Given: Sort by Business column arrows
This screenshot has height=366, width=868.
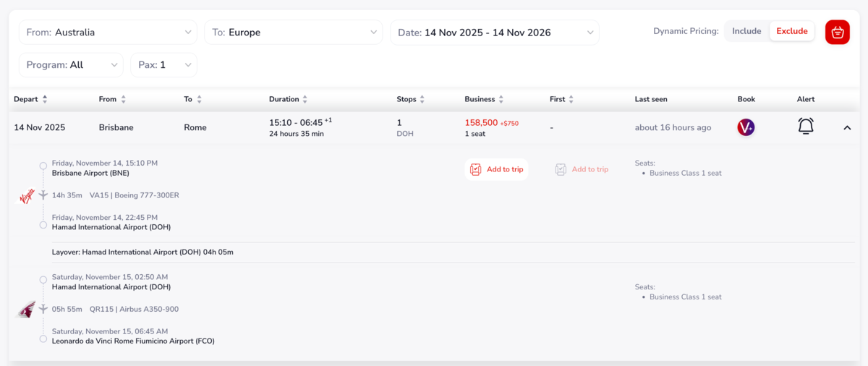Looking at the screenshot, I should click(501, 99).
